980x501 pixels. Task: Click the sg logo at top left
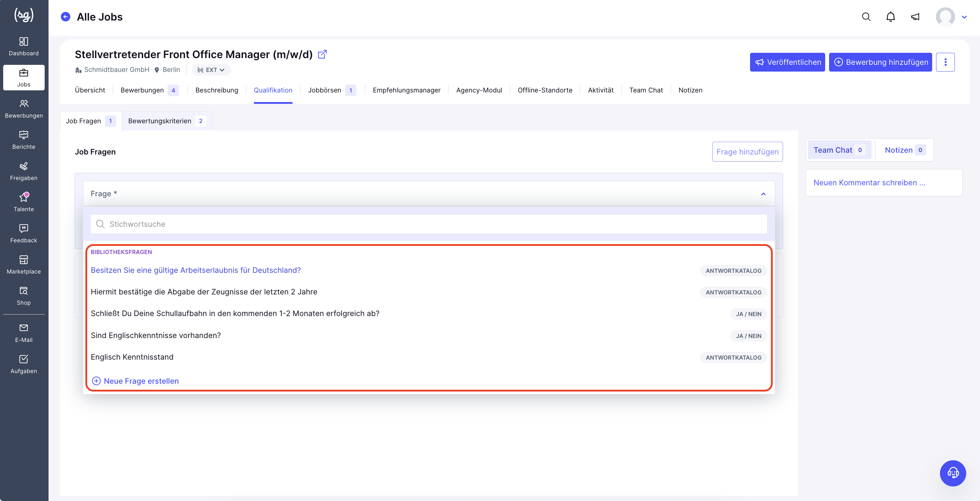tap(24, 15)
